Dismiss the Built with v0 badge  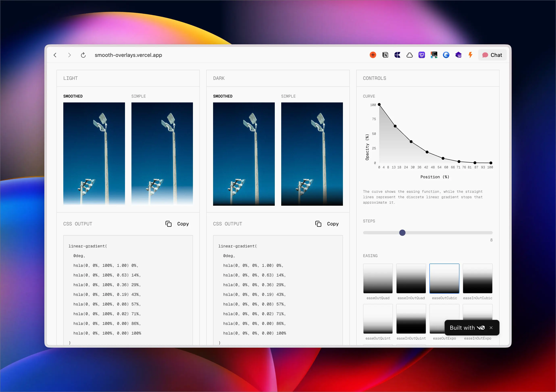[x=491, y=327]
